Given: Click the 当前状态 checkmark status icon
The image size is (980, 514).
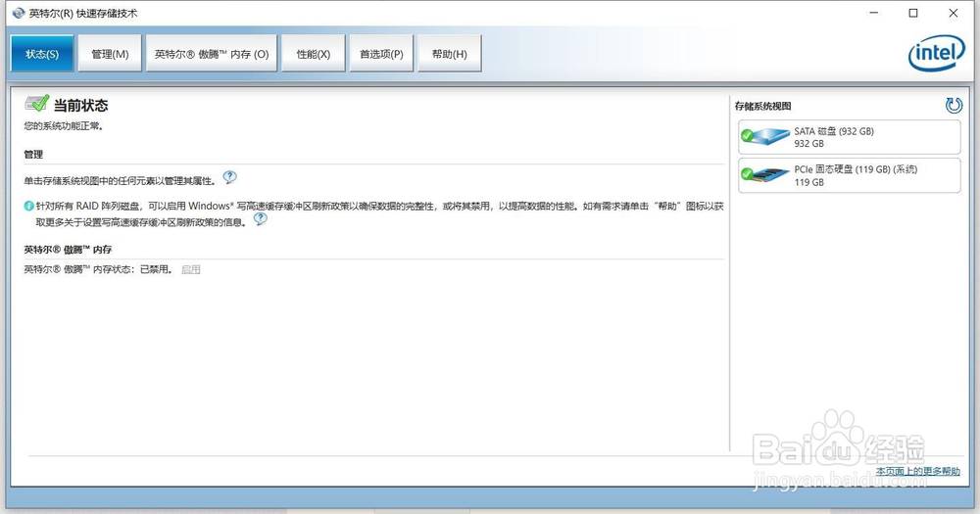Looking at the screenshot, I should 36,103.
